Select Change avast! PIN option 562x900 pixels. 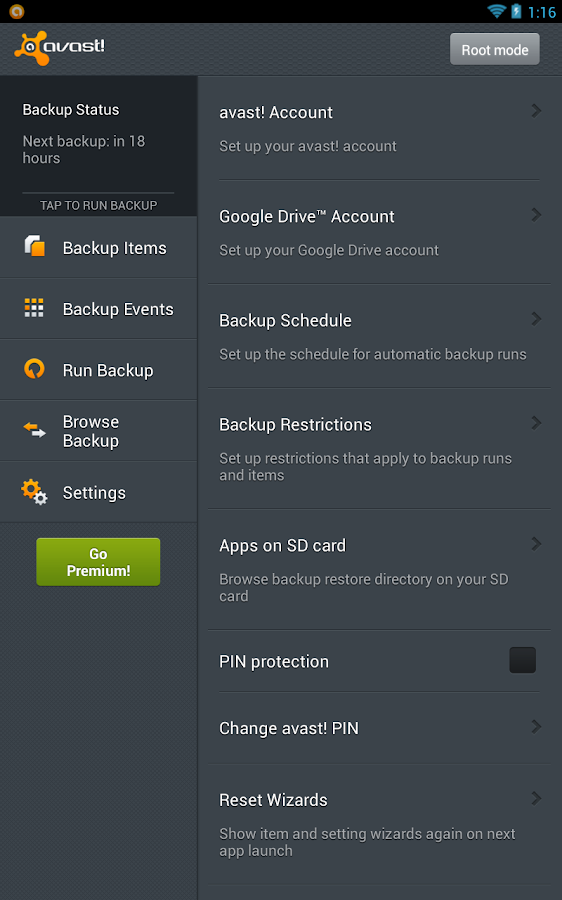(379, 728)
